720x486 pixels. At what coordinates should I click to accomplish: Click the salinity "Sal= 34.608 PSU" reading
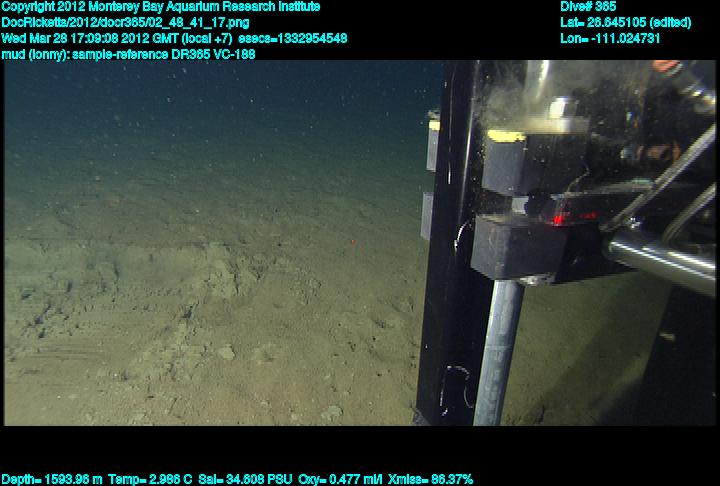245,480
